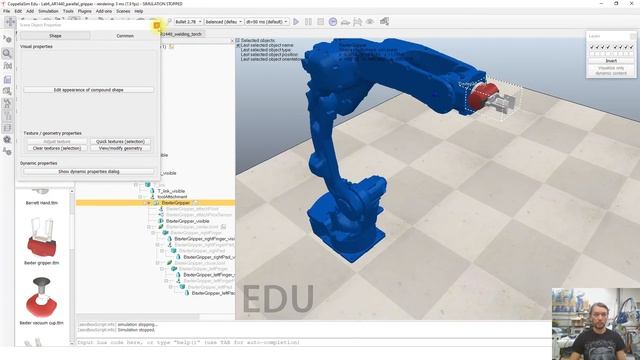
Task: Stop the simulation
Action: tap(320, 21)
